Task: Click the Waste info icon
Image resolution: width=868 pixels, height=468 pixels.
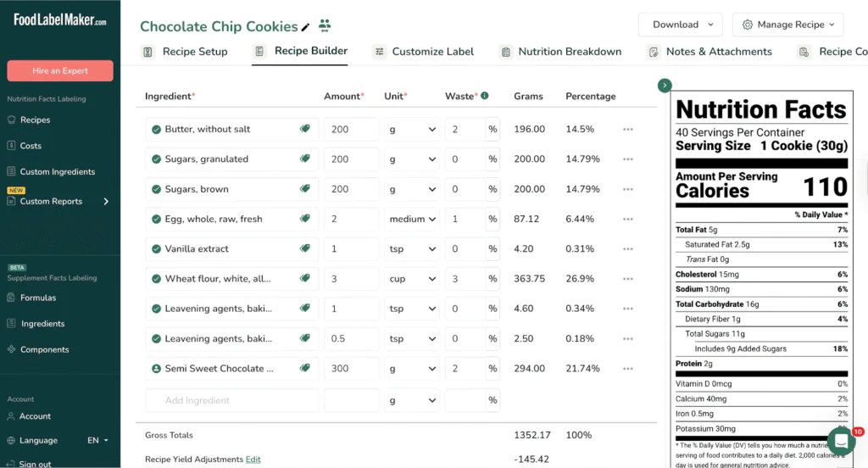Action: [x=485, y=96]
